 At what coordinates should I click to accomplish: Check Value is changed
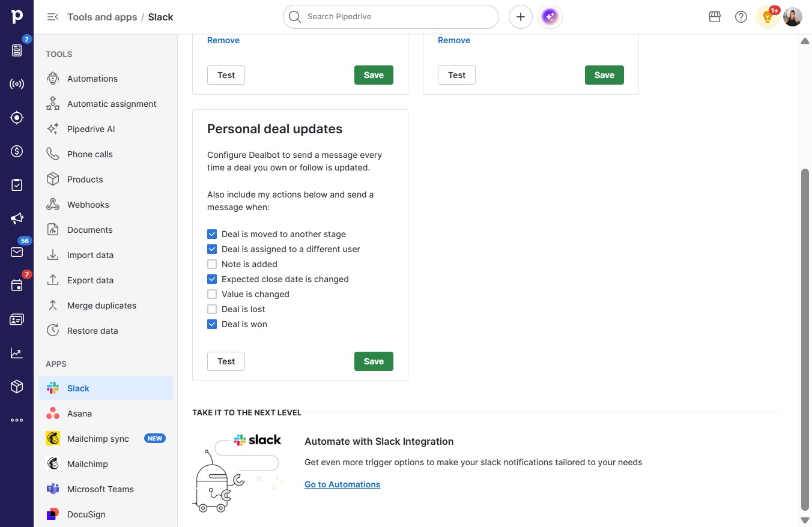pos(212,294)
